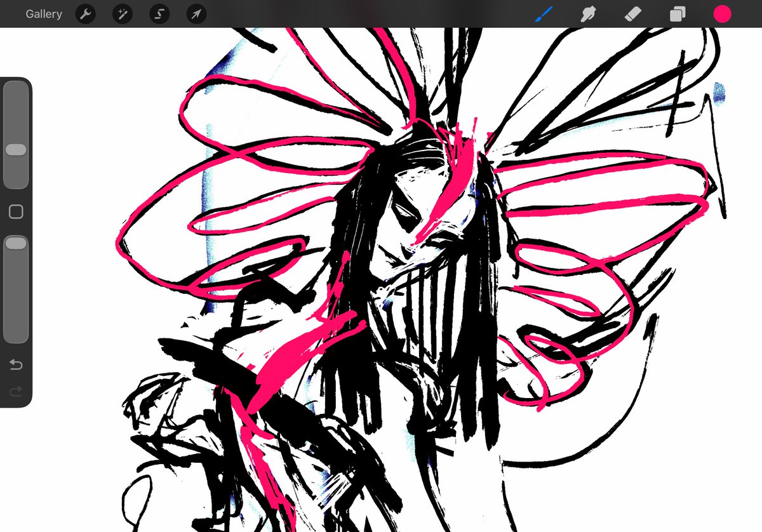Open the Gallery view
Image resolution: width=762 pixels, height=532 pixels.
(x=44, y=14)
